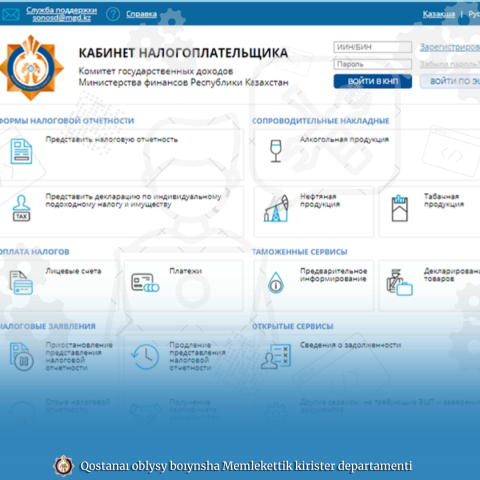
Task: Click the Сопроводительные накладные section heading
Action: tap(321, 121)
